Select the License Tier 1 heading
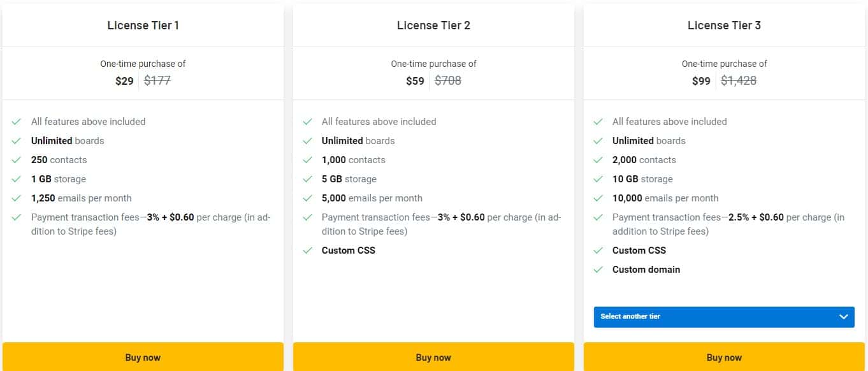The image size is (868, 371). tap(143, 25)
